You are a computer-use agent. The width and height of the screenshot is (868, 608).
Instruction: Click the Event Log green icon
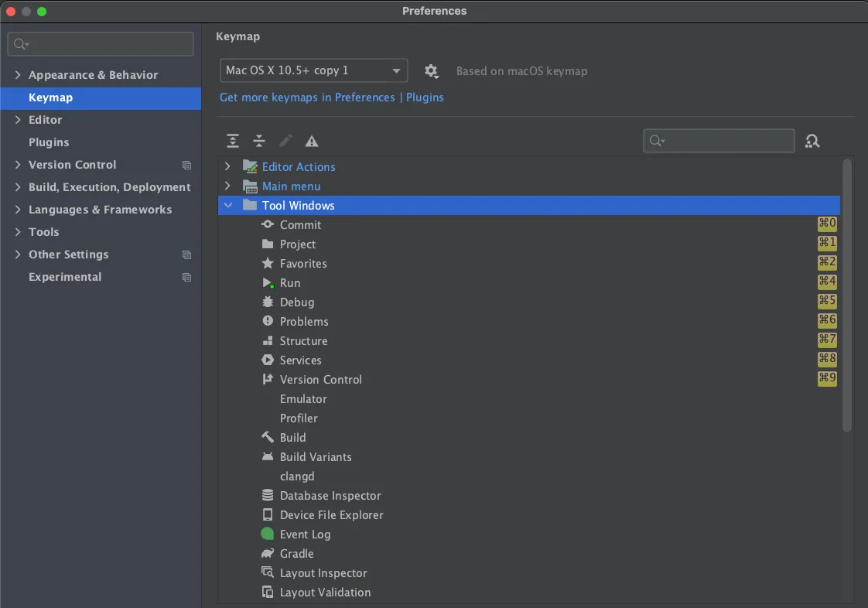point(268,535)
